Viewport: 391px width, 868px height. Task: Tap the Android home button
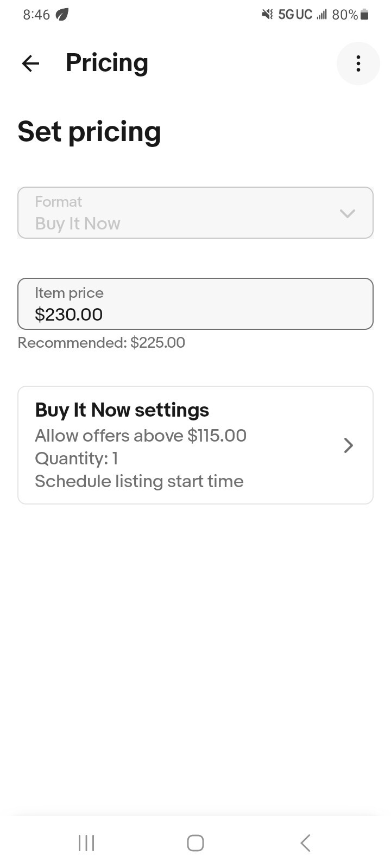coord(195,843)
